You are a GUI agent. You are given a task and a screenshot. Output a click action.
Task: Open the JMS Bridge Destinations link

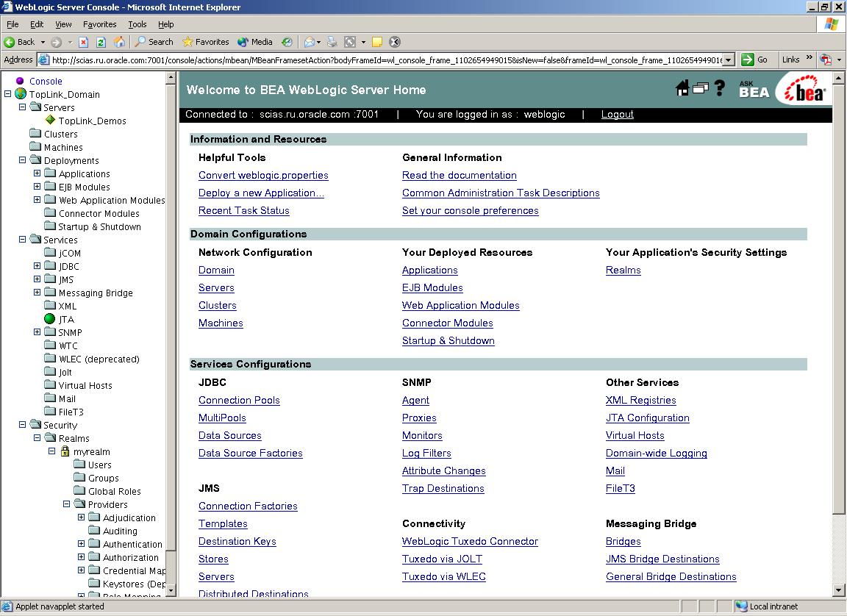pos(662,559)
